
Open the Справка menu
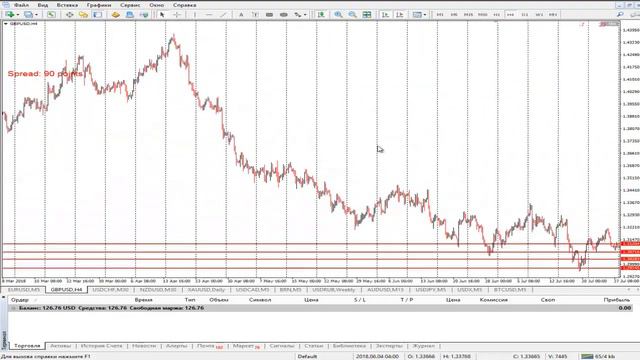click(x=184, y=5)
